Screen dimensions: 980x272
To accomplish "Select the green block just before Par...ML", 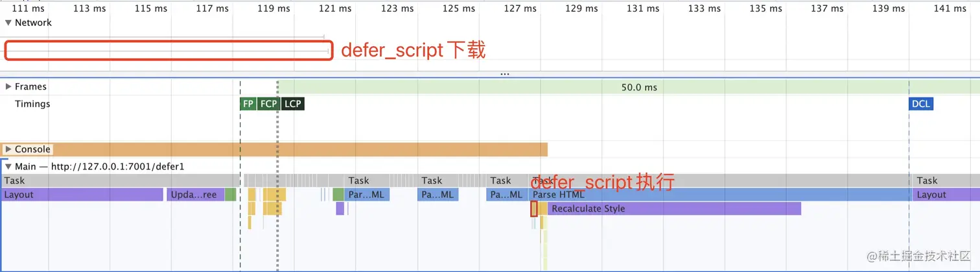I will (x=338, y=195).
